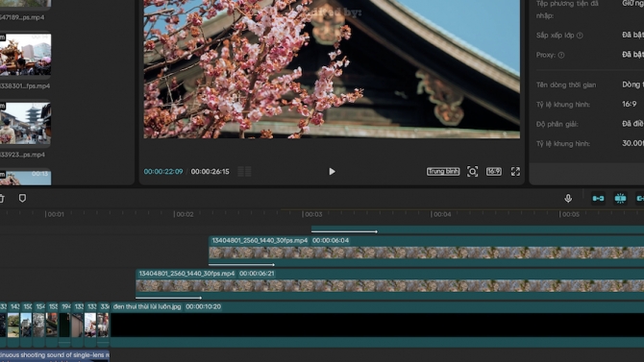This screenshot has width=644, height=362.
Task: Select the 13404801 clip lasting 00:00:06:21
Action: click(x=390, y=284)
